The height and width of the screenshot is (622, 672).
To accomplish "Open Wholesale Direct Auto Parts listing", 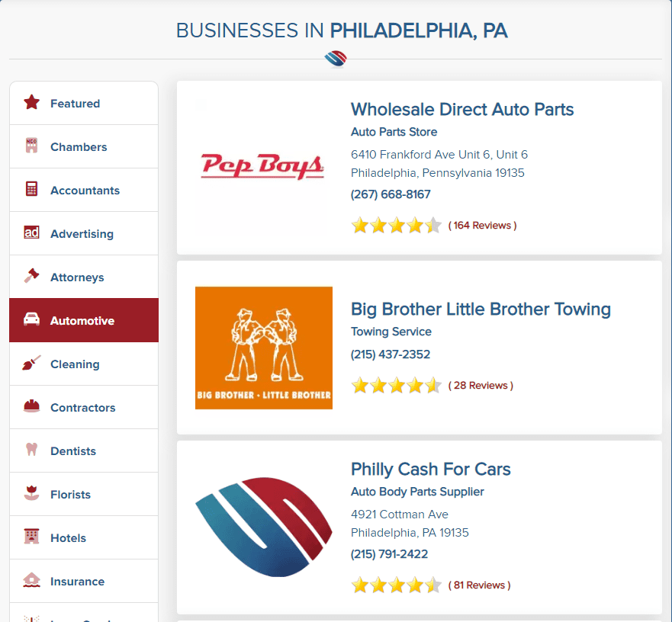I will (x=462, y=109).
